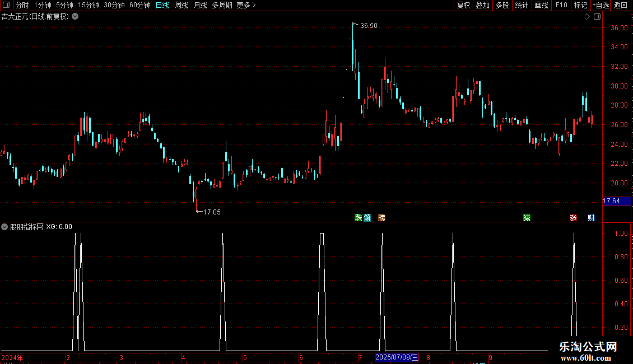The height and width of the screenshot is (364, 633).
Task: Open the 榜 info marker
Action: (381, 217)
